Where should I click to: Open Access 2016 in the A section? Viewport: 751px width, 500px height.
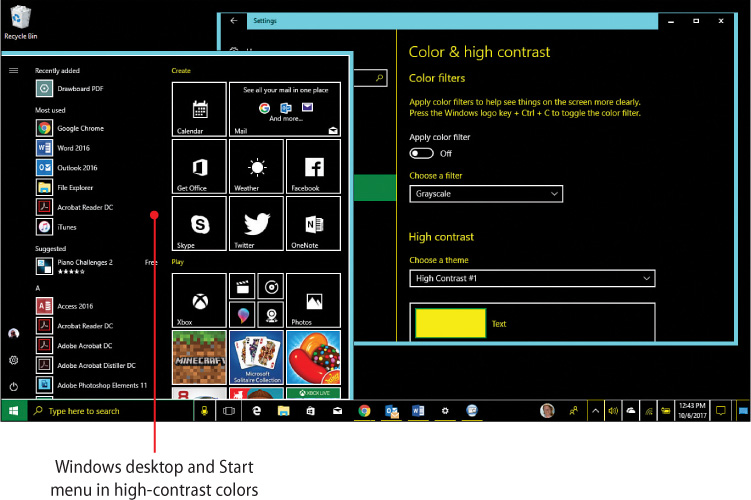[x=65, y=306]
